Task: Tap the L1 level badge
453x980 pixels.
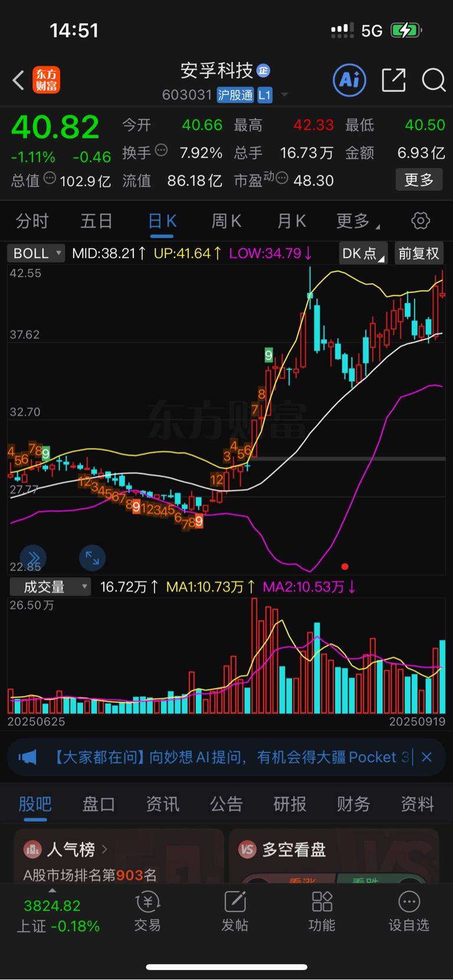Action: pos(264,95)
